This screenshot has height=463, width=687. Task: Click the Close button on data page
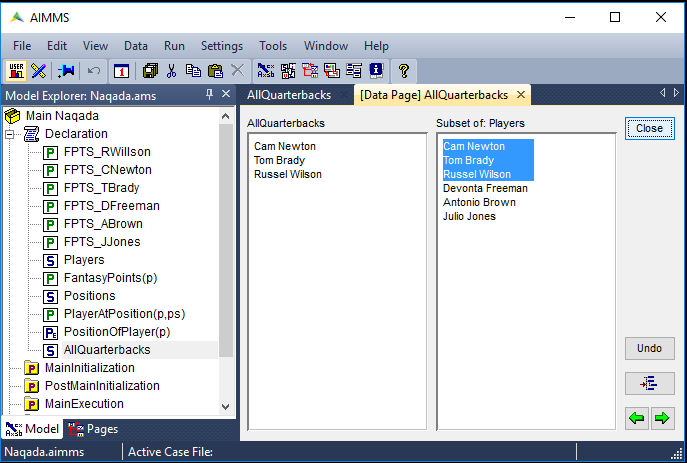point(649,128)
